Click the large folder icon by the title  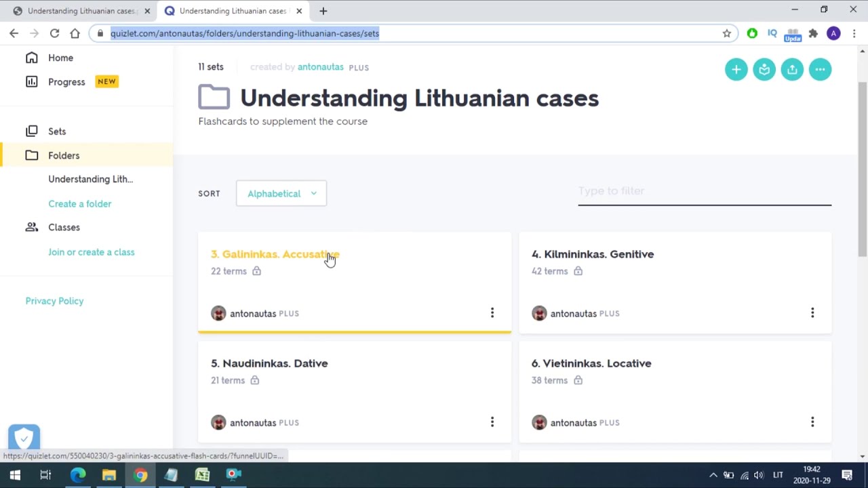214,97
